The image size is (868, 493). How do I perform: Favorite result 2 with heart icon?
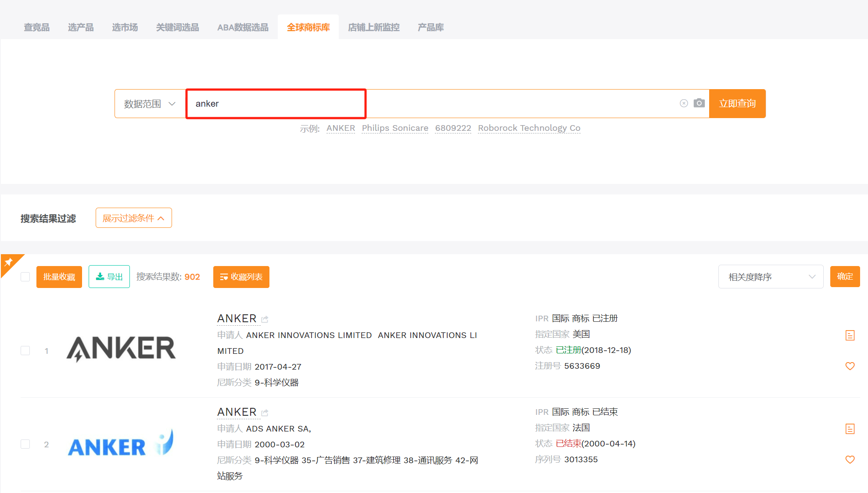(x=850, y=460)
